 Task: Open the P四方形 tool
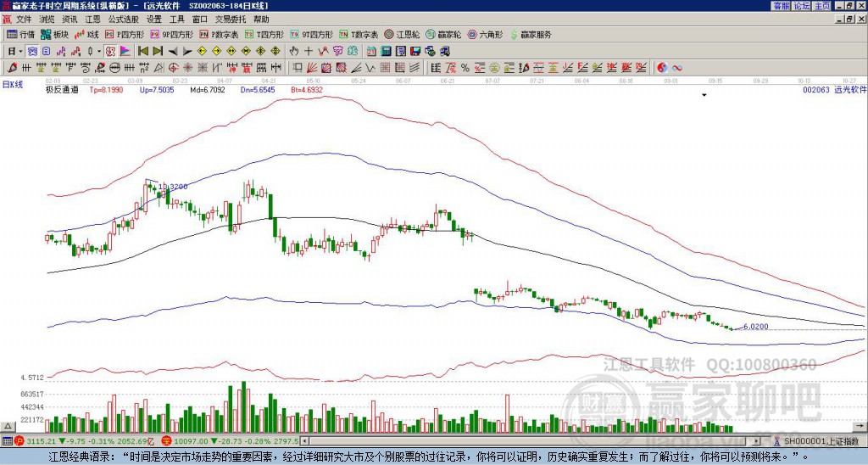(125, 34)
